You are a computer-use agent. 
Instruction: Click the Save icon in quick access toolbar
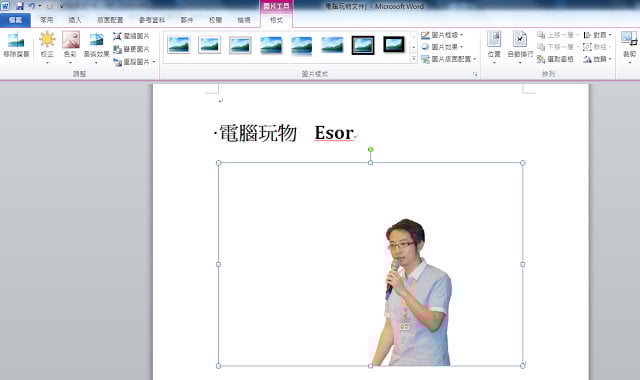(x=20, y=6)
